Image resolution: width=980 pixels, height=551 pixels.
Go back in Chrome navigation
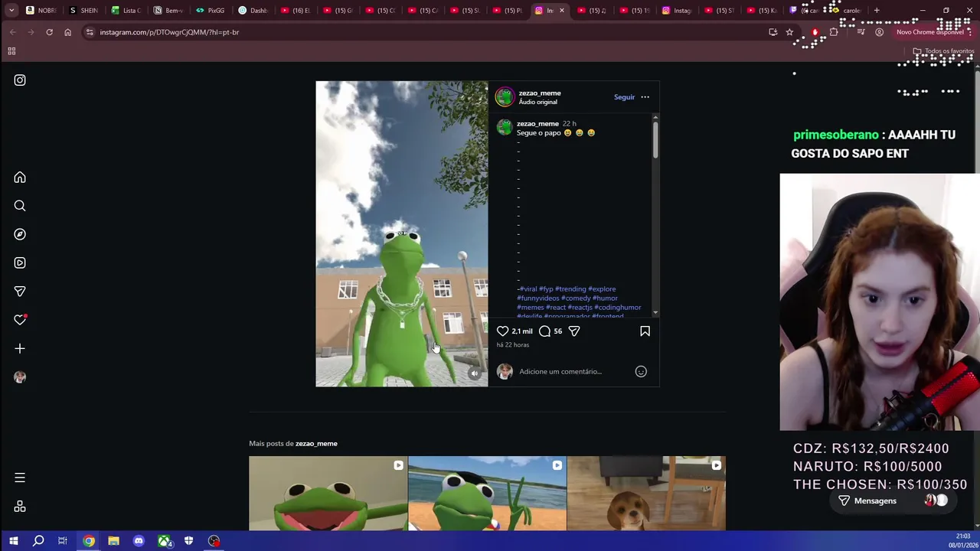point(12,32)
